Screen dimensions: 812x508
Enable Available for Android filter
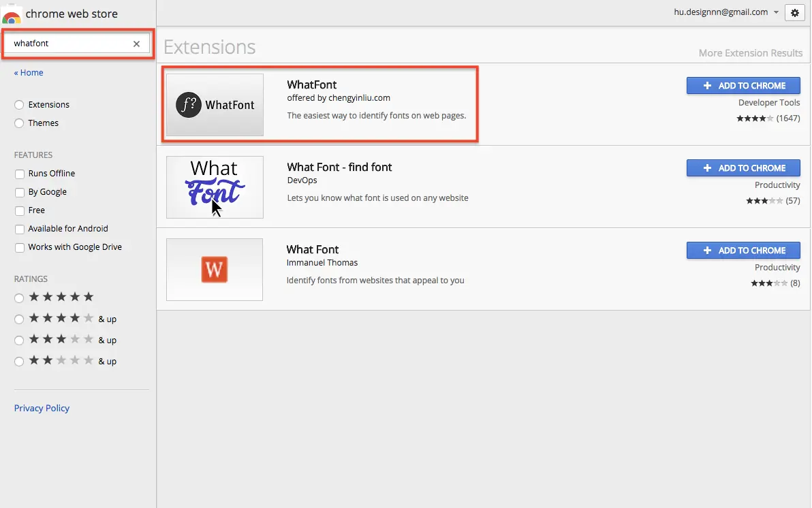(20, 229)
